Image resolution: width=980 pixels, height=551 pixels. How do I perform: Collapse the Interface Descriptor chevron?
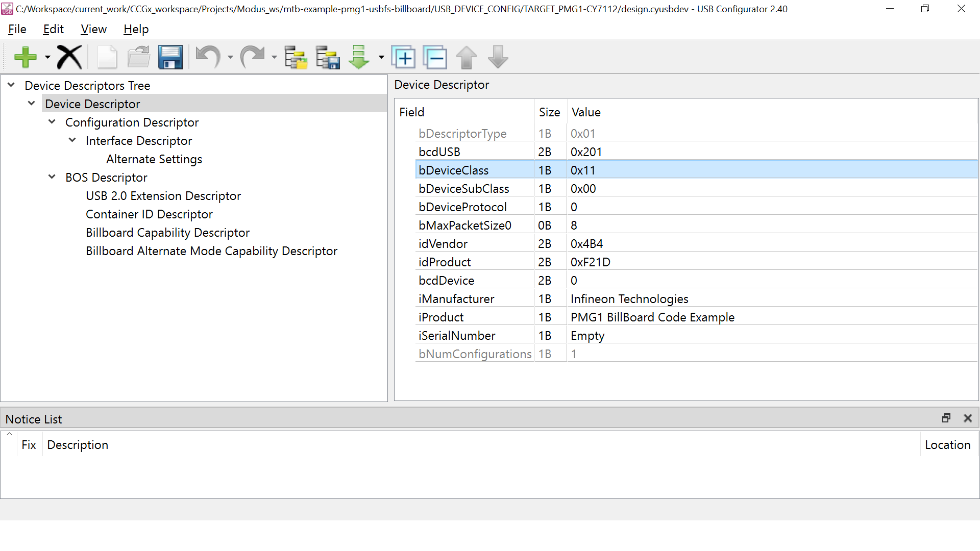pyautogui.click(x=72, y=140)
